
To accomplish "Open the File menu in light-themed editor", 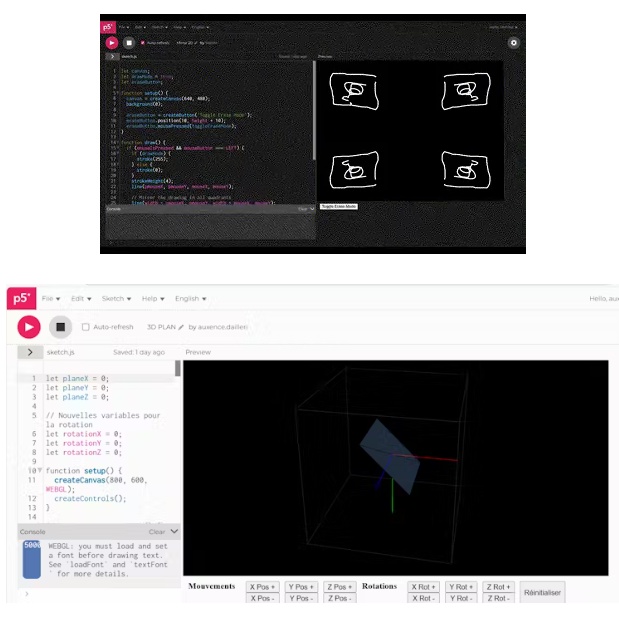I will coord(50,299).
